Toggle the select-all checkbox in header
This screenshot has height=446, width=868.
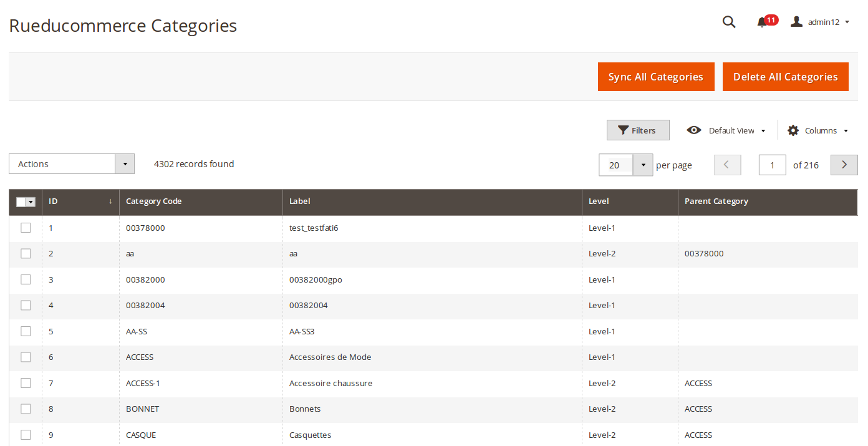pos(21,202)
